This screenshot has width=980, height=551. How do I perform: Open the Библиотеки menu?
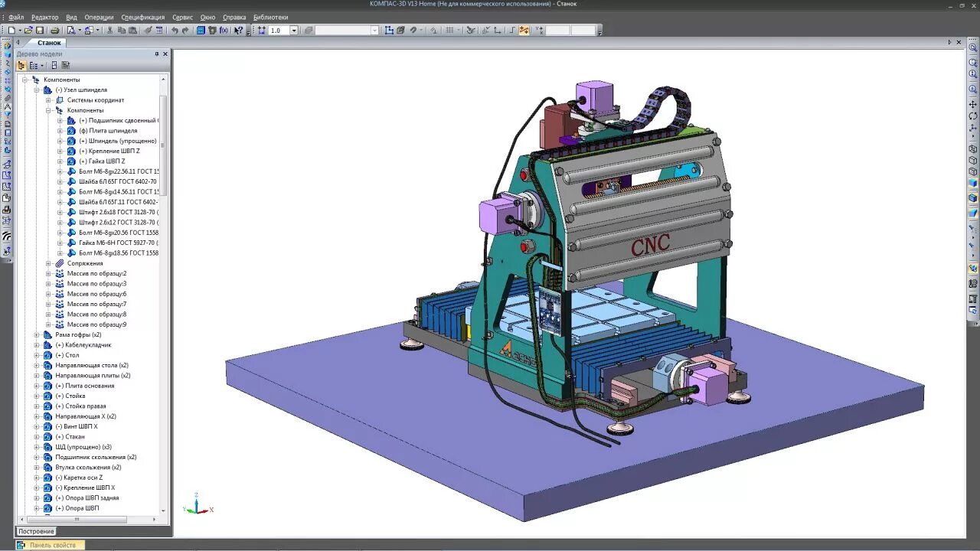coord(270,17)
